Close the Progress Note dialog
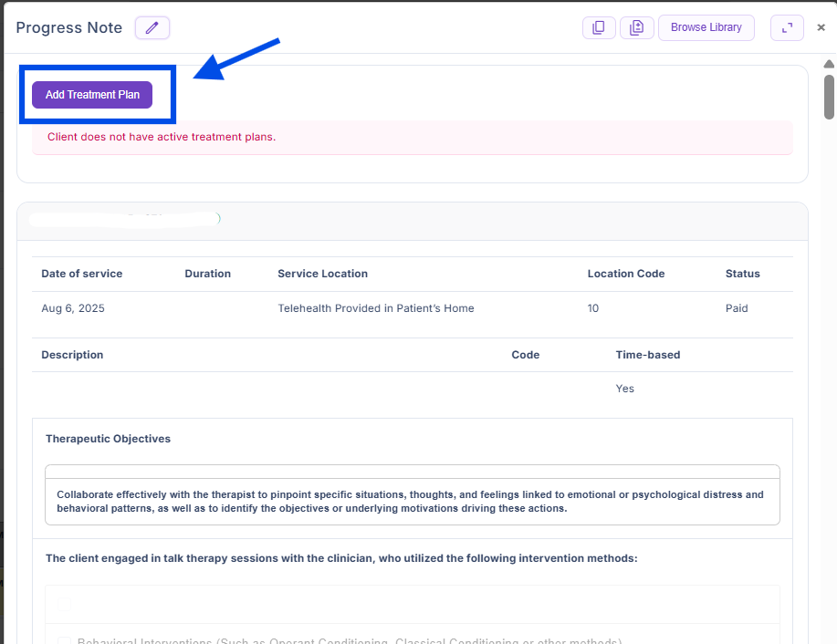837x644 pixels. click(x=821, y=28)
